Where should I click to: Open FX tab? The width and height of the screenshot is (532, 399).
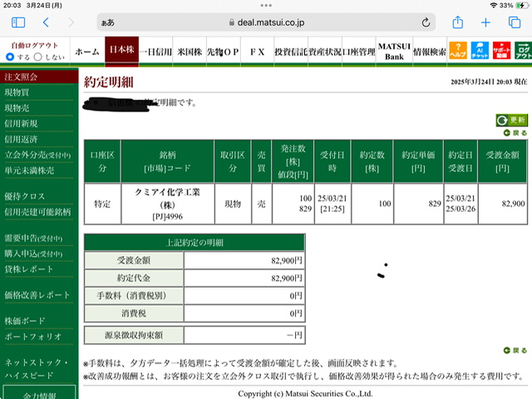257,52
